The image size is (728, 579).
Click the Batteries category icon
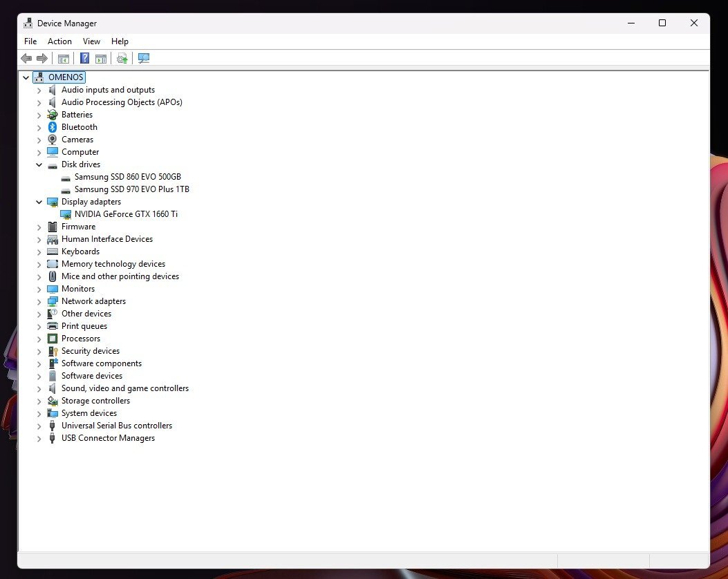pos(53,115)
